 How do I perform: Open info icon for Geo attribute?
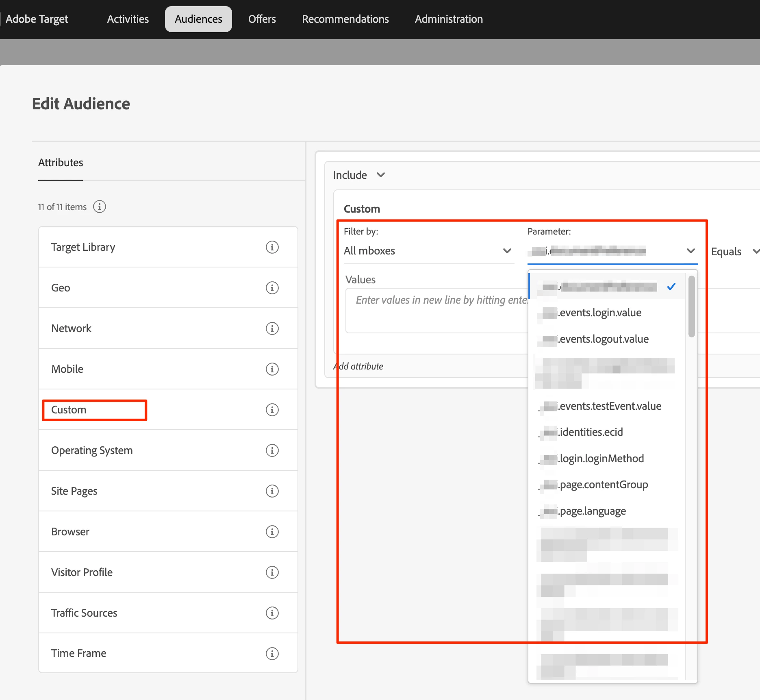click(272, 288)
